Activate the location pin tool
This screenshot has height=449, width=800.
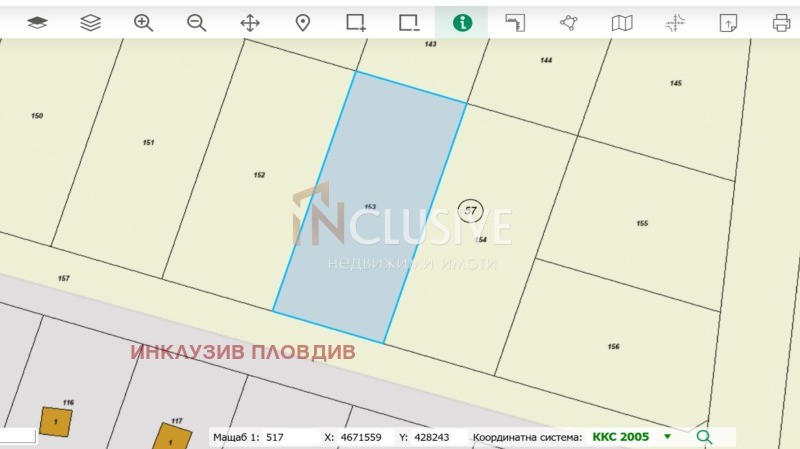[x=303, y=22]
